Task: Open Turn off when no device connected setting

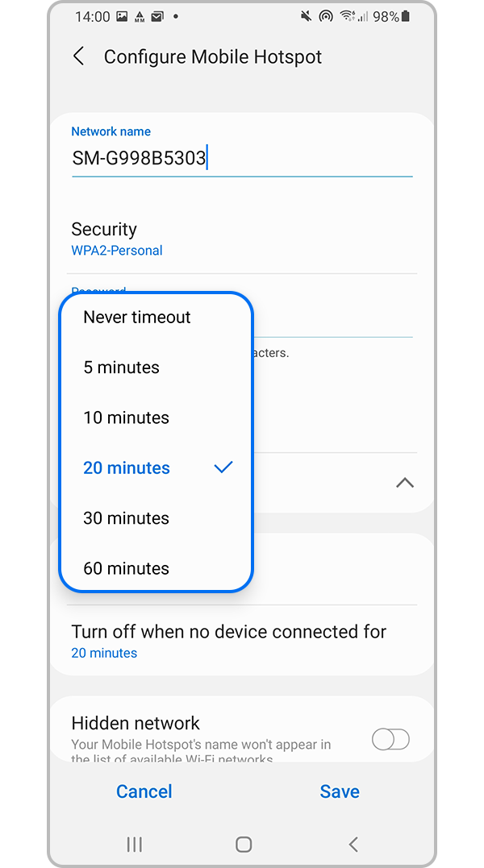Action: [241, 641]
